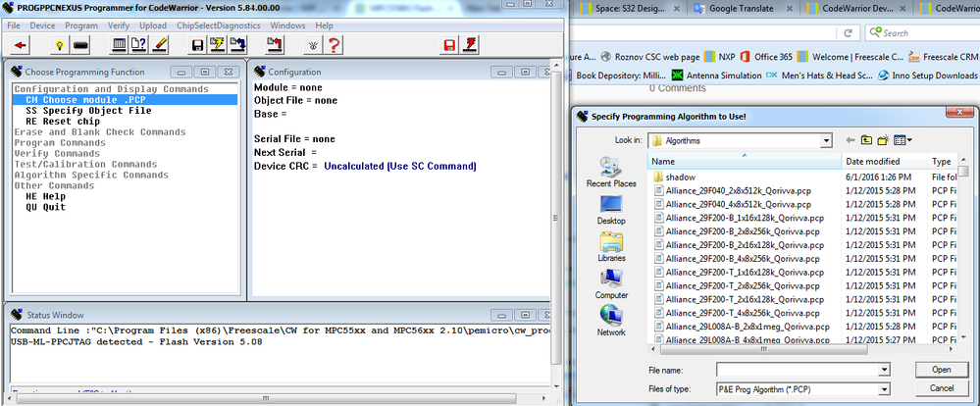Click the Open button in the dialog
980x406 pixels.
[x=941, y=369]
